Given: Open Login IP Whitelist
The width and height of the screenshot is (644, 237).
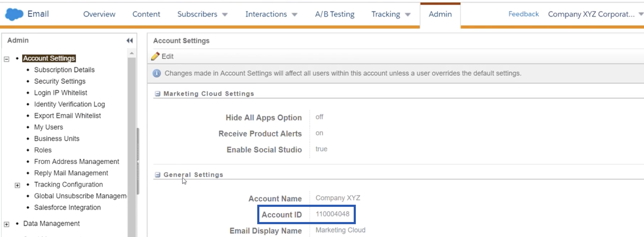Looking at the screenshot, I should (x=61, y=93).
